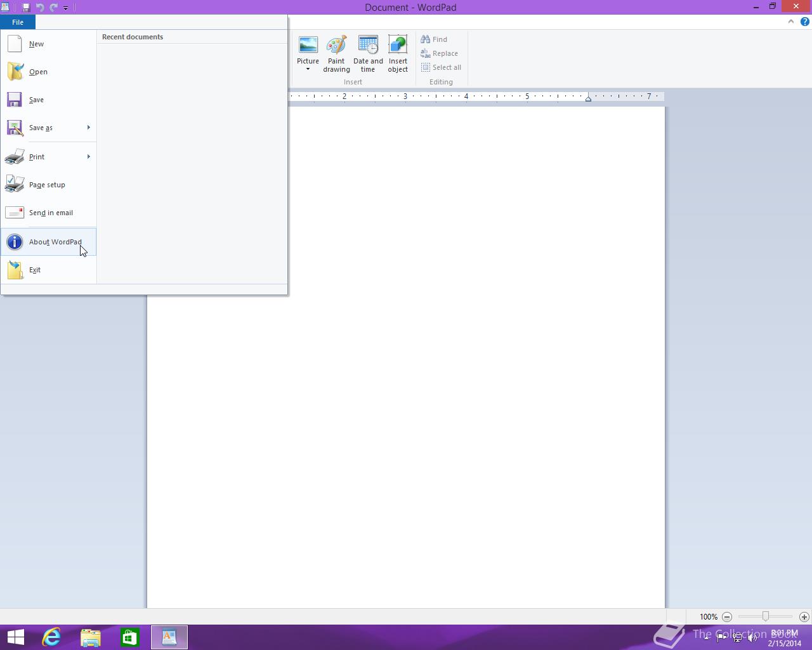Click the WordPad app icon in title bar
812x650 pixels.
click(x=5, y=8)
